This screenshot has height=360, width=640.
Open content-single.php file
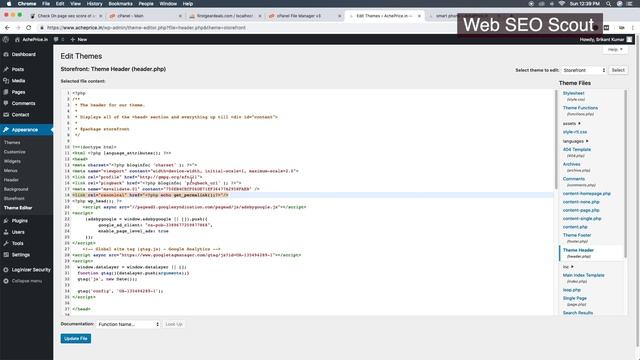(x=582, y=219)
